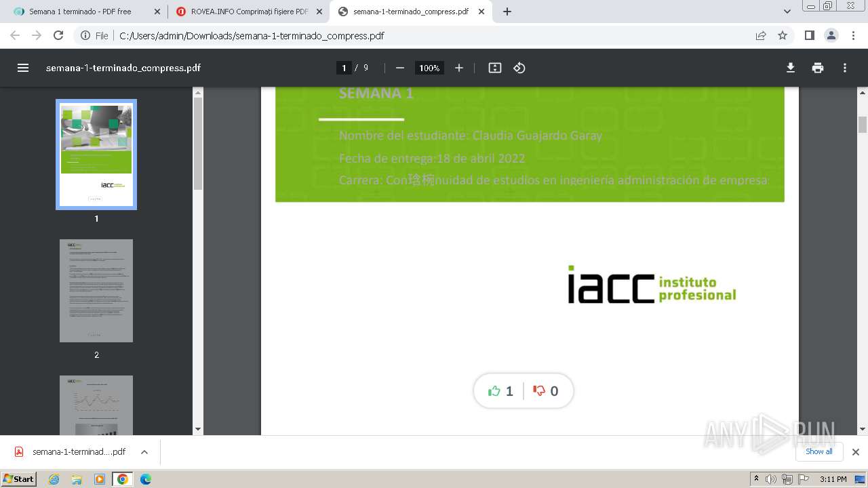Zoom out using the minus icon

point(400,68)
